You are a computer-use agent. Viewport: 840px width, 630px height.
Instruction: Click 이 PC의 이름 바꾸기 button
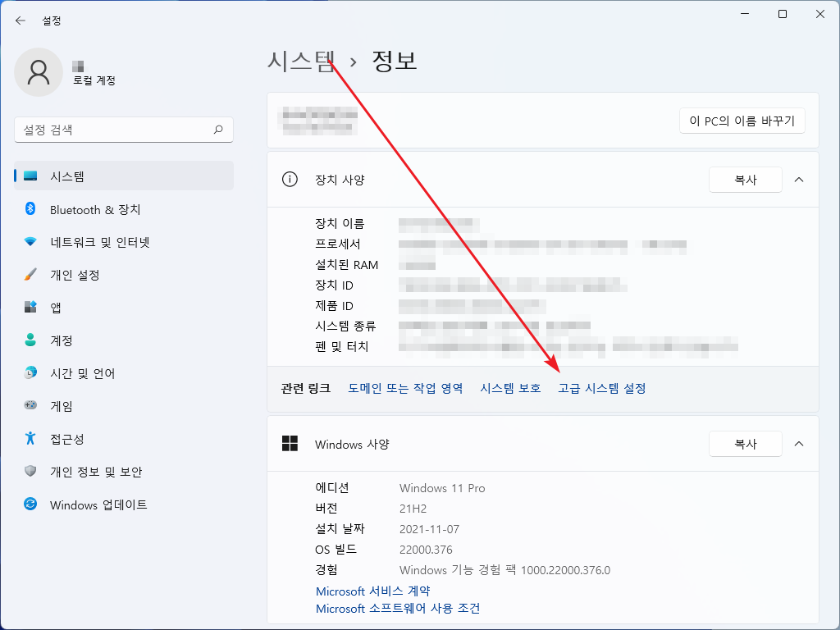coord(742,121)
